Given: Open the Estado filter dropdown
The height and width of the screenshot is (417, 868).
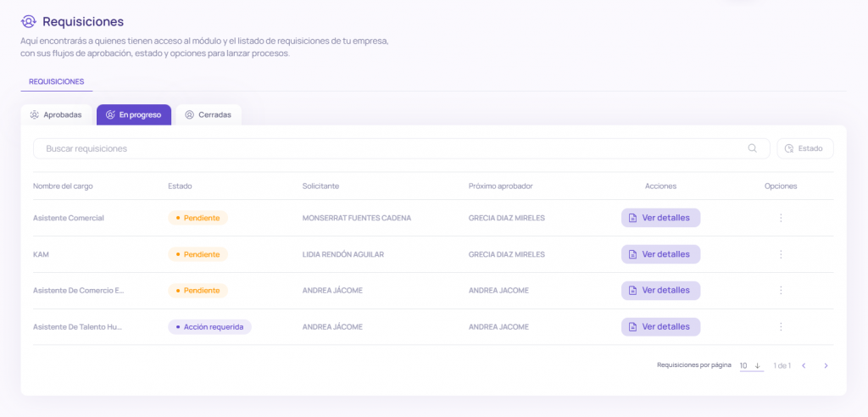Looking at the screenshot, I should [x=804, y=148].
